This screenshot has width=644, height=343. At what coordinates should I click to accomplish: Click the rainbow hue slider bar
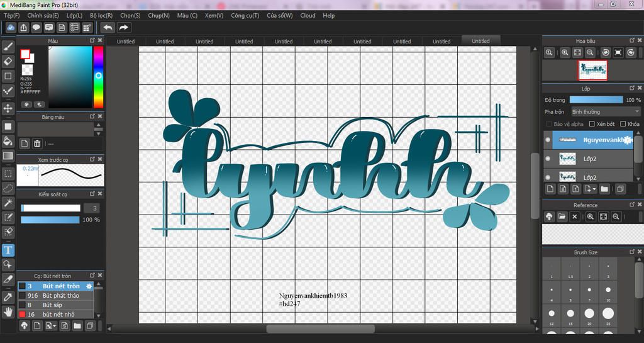click(x=98, y=77)
